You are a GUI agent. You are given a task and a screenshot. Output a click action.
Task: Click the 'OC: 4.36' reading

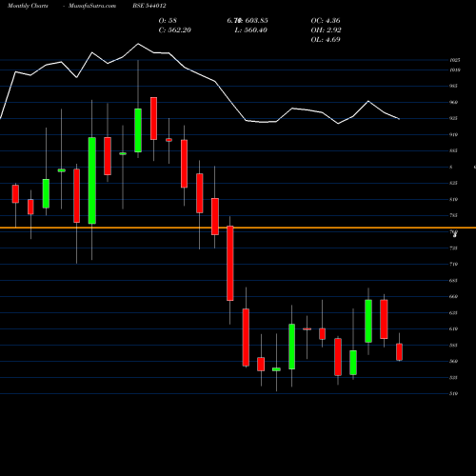pyautogui.click(x=326, y=21)
